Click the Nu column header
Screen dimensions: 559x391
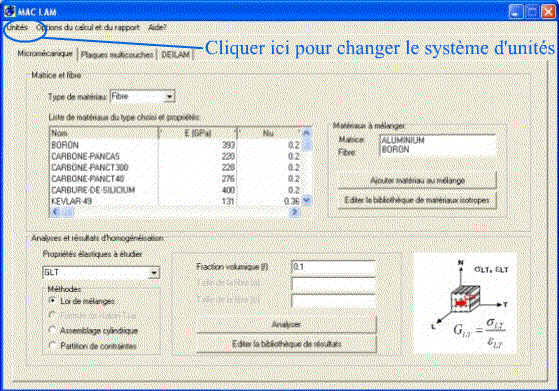[269, 133]
